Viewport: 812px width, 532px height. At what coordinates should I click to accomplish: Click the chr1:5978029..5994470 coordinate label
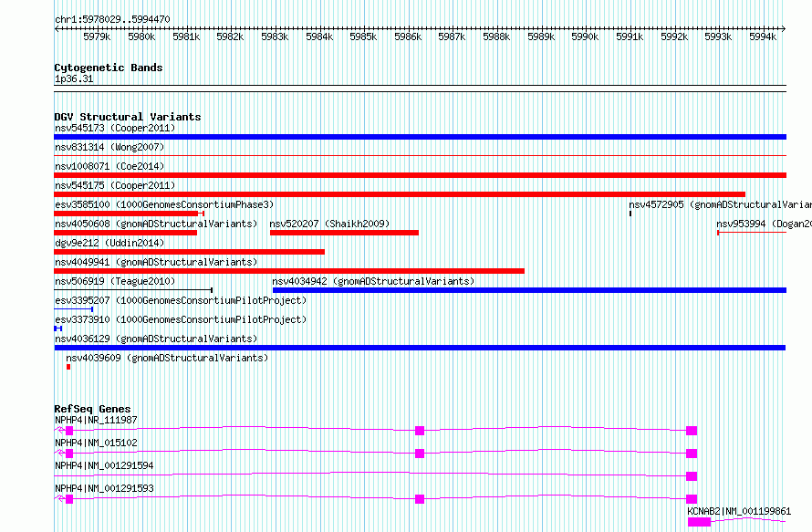coord(112,19)
